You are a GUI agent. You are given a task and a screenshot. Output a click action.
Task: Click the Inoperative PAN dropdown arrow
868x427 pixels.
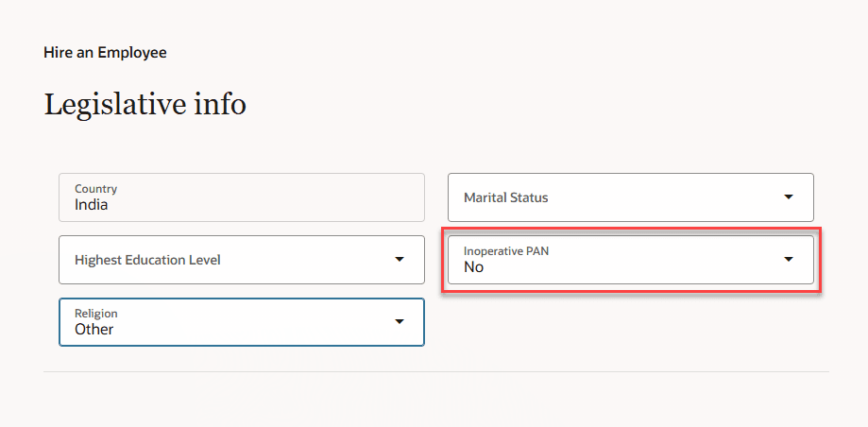coord(789,259)
